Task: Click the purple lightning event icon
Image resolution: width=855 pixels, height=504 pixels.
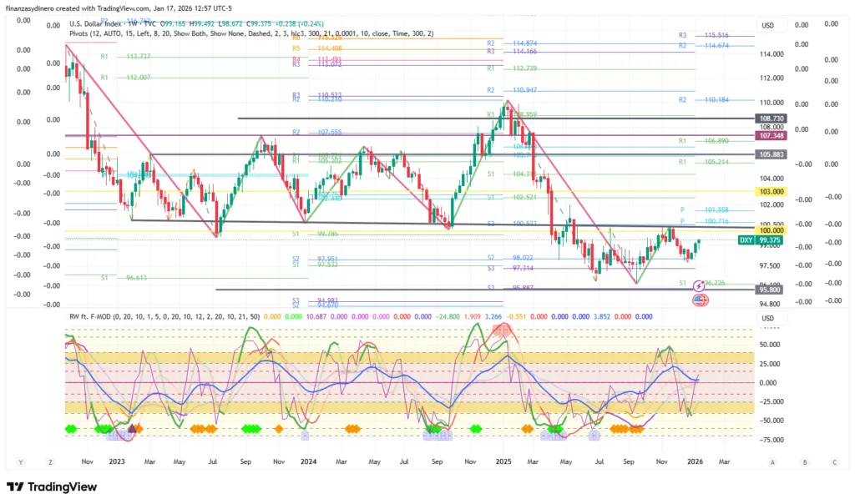Action: (699, 285)
